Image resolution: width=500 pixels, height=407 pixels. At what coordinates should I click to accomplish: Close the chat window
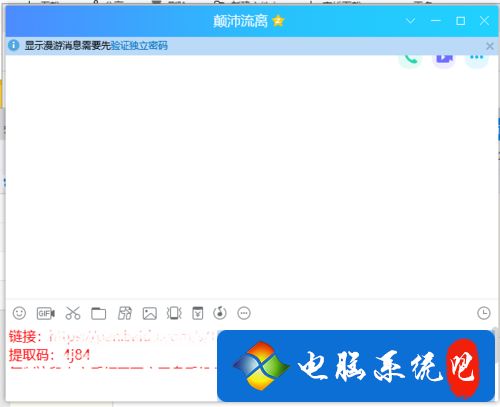point(484,21)
